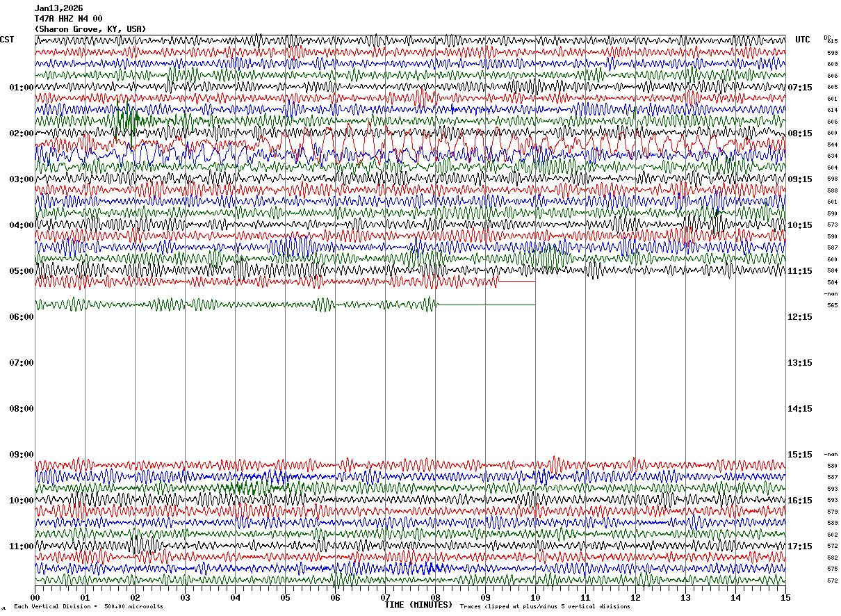The width and height of the screenshot is (841, 616).
Task: Click the 12:15 UTC time label
Action: [800, 317]
